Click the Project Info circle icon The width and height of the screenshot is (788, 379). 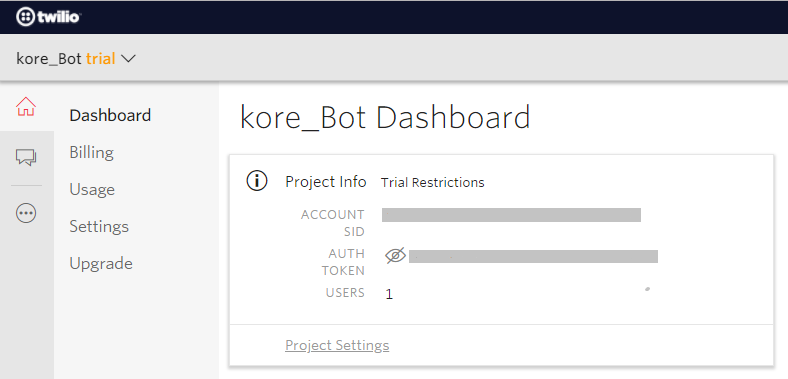tap(257, 181)
